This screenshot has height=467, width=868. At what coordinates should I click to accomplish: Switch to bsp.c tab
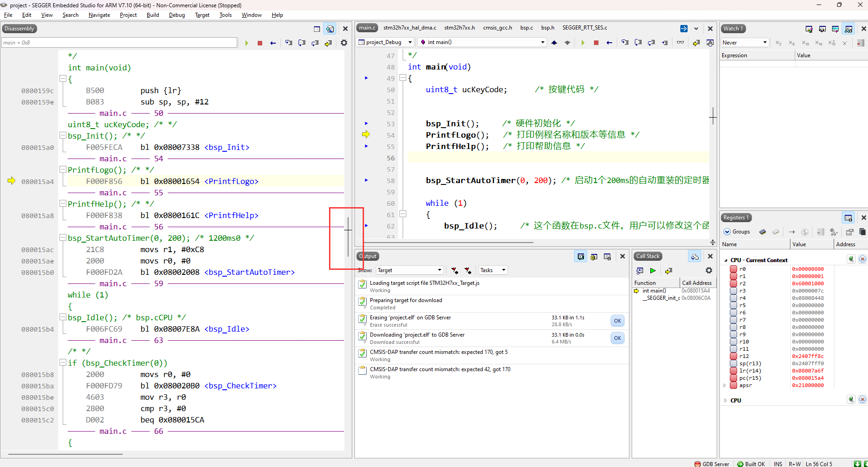tap(527, 28)
